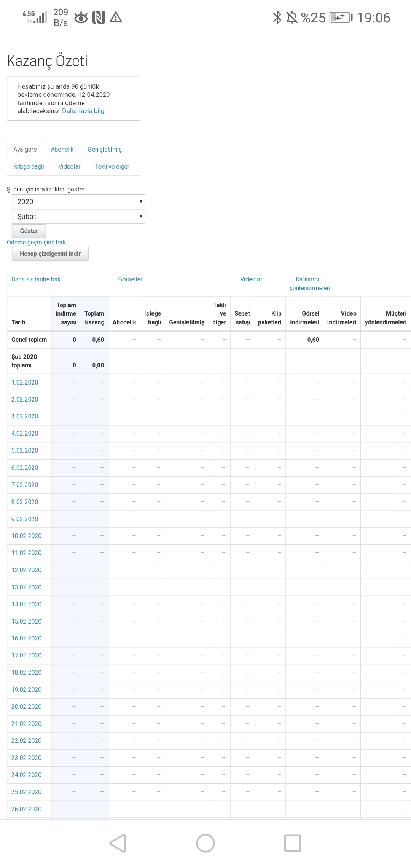Screen dimensions: 411x868
Task: Open the year dropdown showing 2020
Action: point(78,201)
